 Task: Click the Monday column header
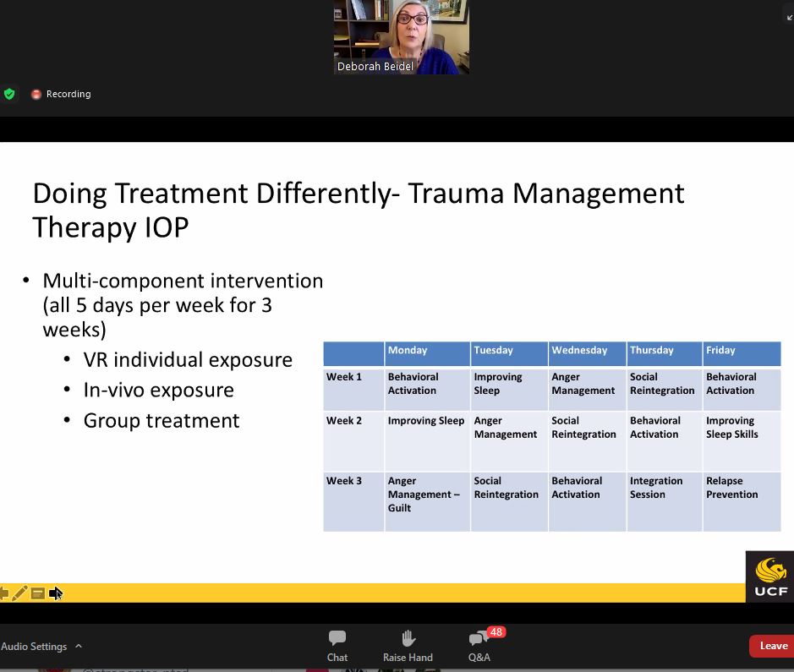[427, 353]
